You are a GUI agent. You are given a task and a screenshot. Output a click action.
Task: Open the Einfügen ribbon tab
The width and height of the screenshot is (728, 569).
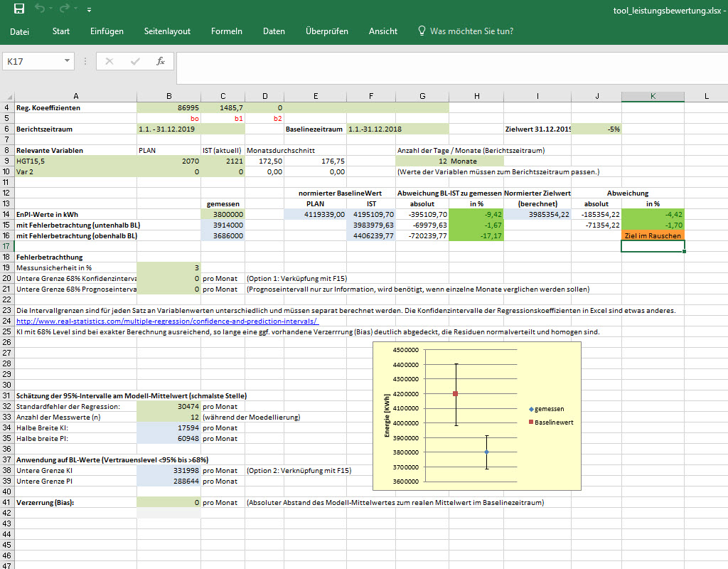click(x=107, y=31)
